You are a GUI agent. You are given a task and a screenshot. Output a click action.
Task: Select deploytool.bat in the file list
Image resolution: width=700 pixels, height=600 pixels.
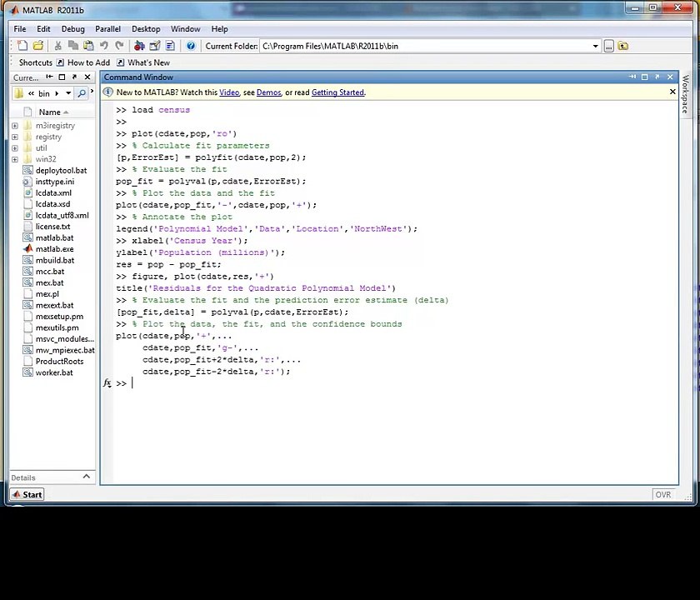tap(61, 170)
